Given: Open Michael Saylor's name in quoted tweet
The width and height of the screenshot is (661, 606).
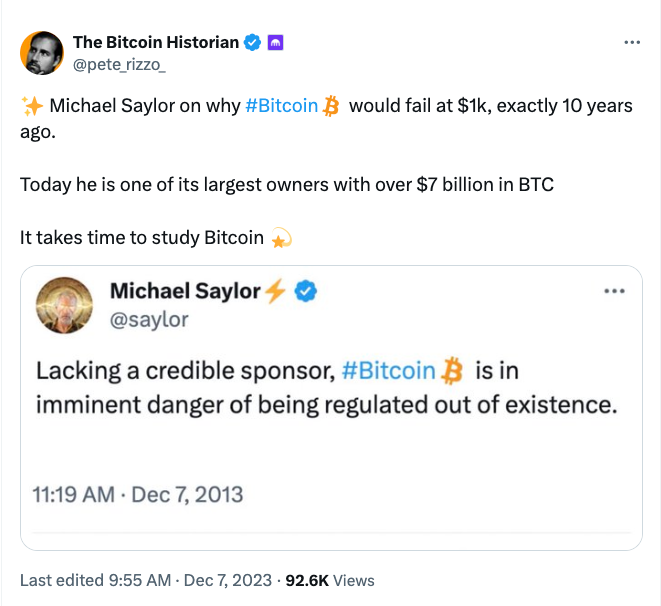Looking at the screenshot, I should [184, 292].
